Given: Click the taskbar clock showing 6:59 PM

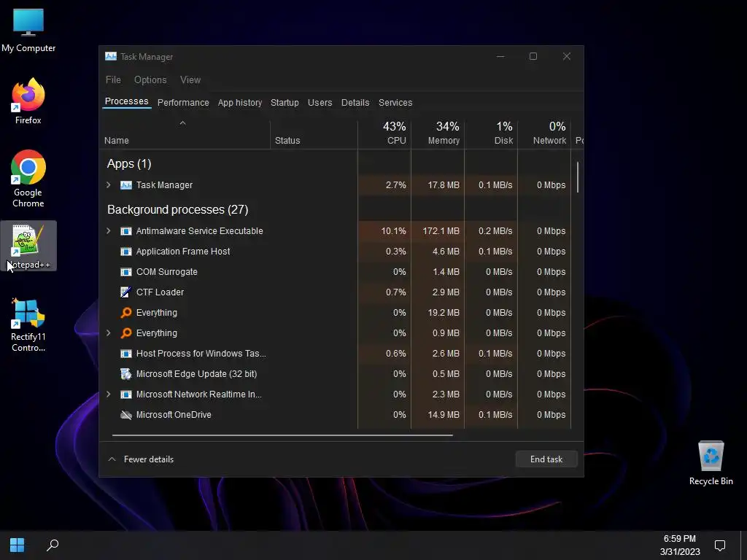Looking at the screenshot, I should (680, 545).
